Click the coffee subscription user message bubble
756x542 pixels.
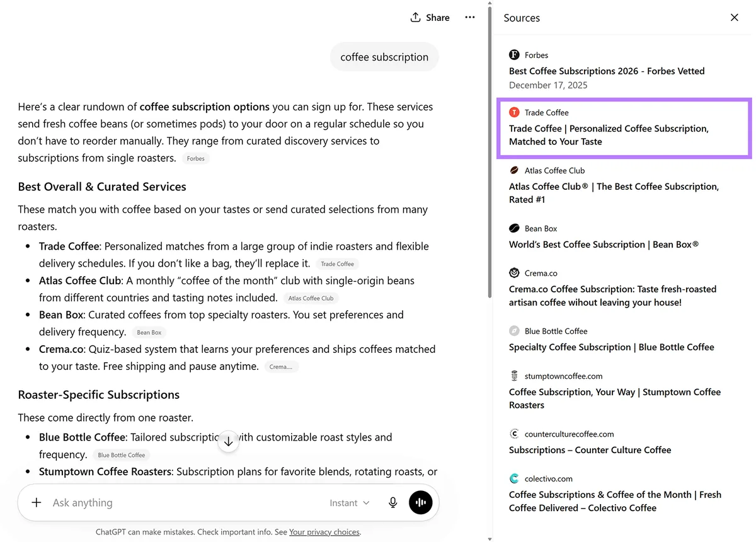384,57
